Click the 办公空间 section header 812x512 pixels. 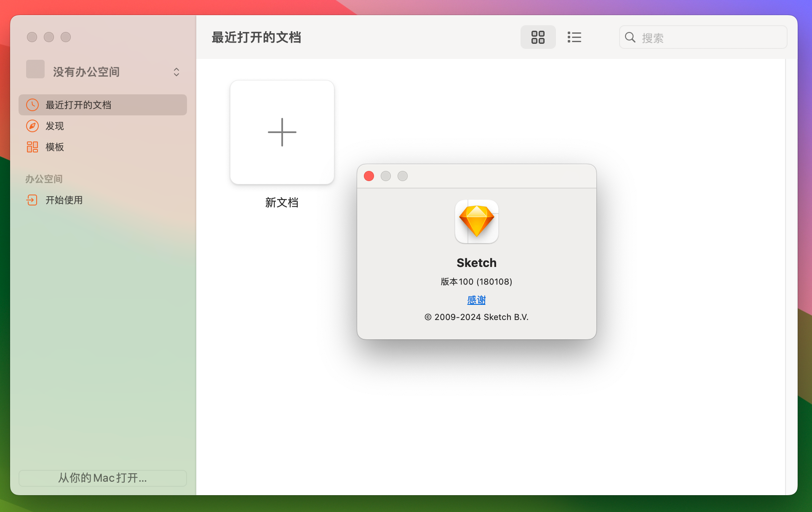(x=44, y=179)
